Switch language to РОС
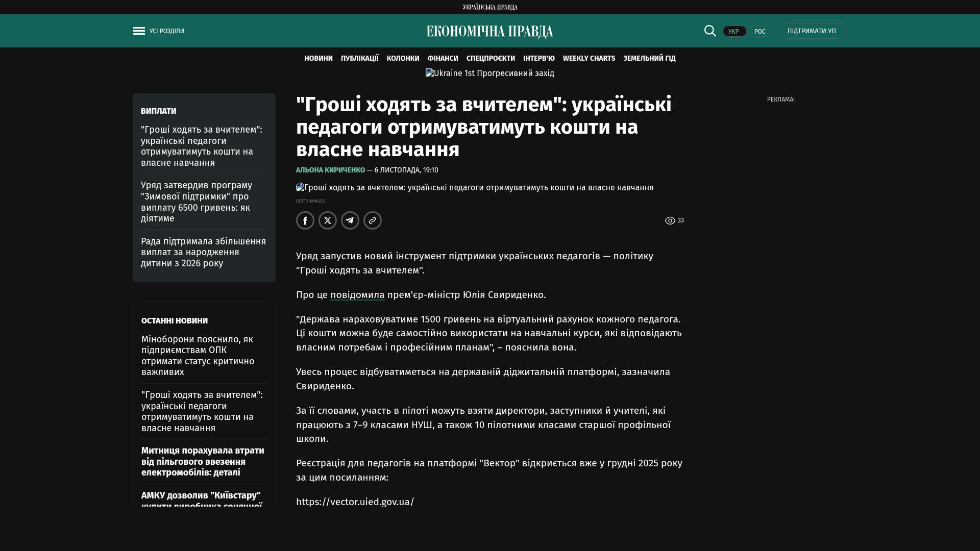This screenshot has width=980, height=551. click(759, 32)
